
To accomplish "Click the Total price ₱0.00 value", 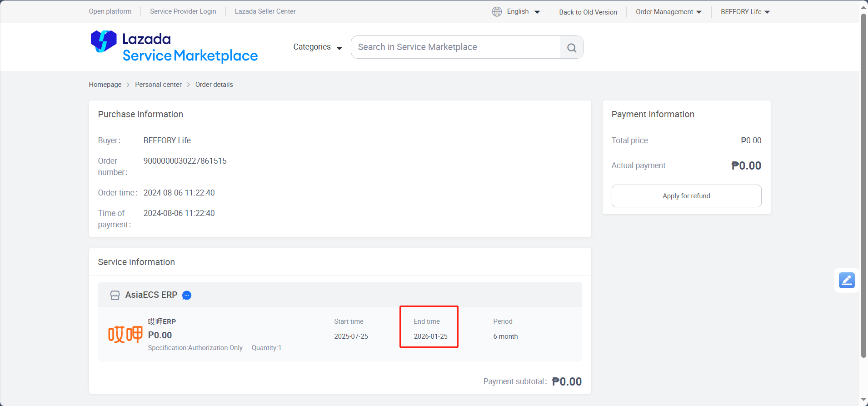I will click(751, 140).
